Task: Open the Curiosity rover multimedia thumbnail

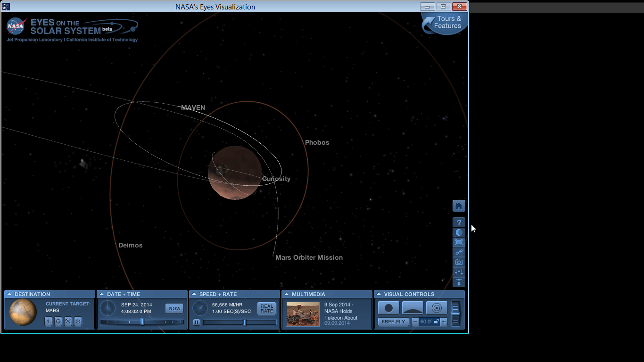Action: pos(303,314)
